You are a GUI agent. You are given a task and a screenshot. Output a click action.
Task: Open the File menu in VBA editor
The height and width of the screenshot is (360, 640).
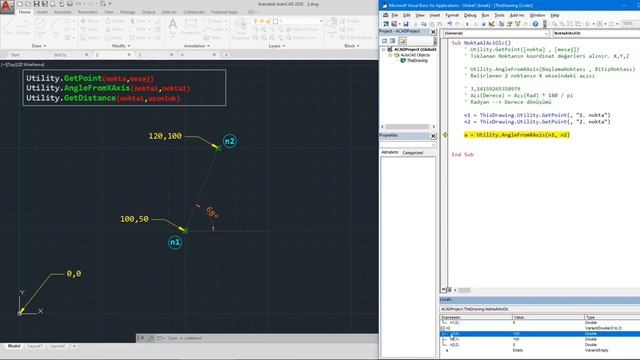[395, 15]
